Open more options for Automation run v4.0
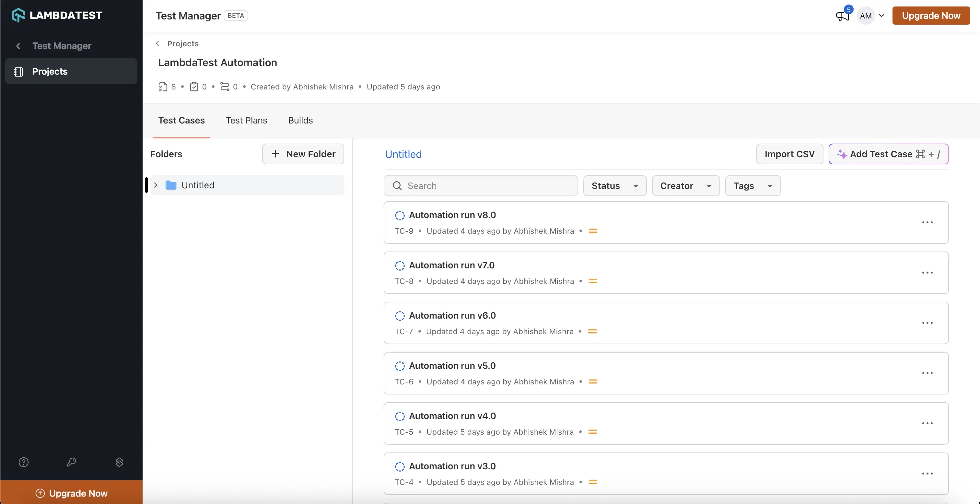 (x=927, y=423)
